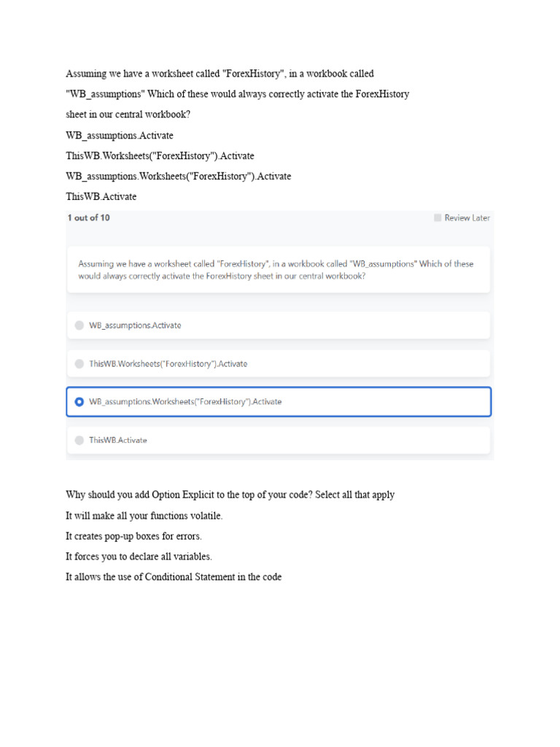
Task: Click the ThisWB.Activate answer card label
Action: tap(118, 440)
